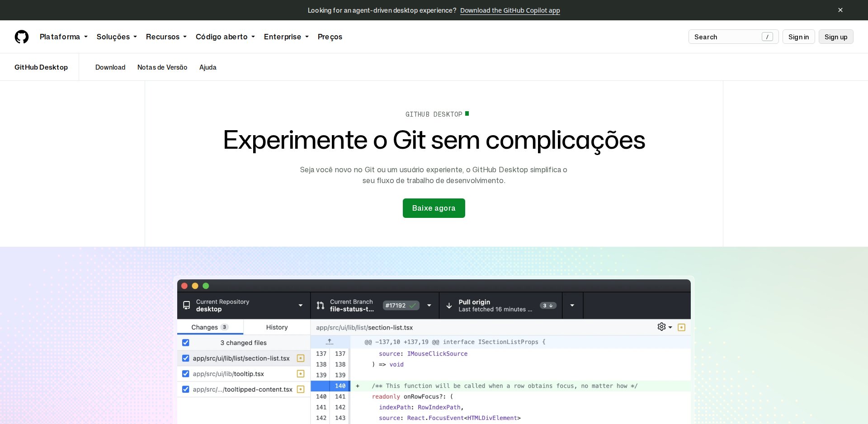The image size is (868, 424).
Task: Click modified status icon for tooltip.tsx
Action: tap(301, 374)
